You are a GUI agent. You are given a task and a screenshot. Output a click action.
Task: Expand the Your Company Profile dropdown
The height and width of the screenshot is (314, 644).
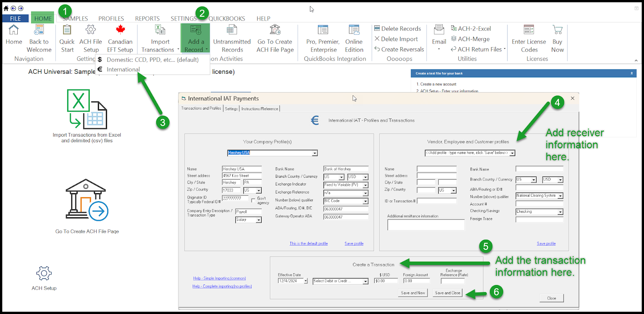point(315,153)
